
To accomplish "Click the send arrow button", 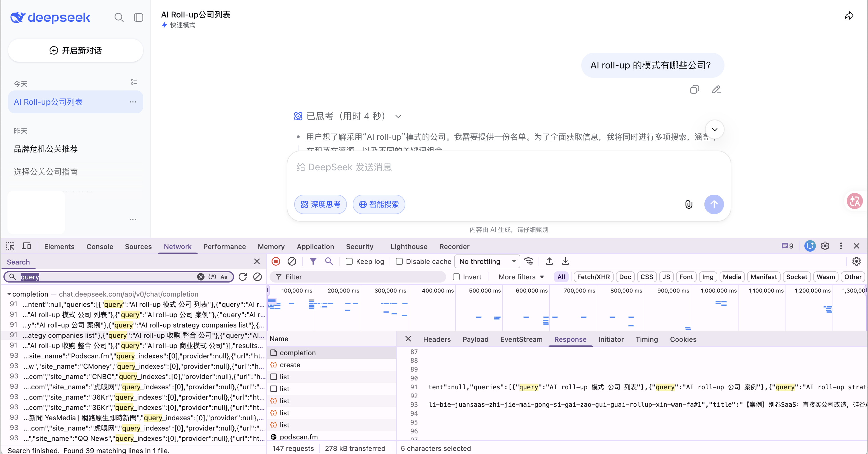I will pyautogui.click(x=714, y=204).
